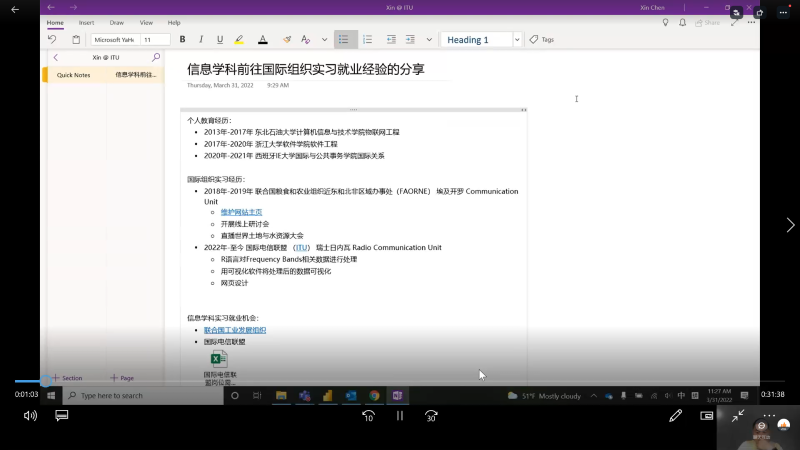Toggle the numbered list button

coord(367,39)
